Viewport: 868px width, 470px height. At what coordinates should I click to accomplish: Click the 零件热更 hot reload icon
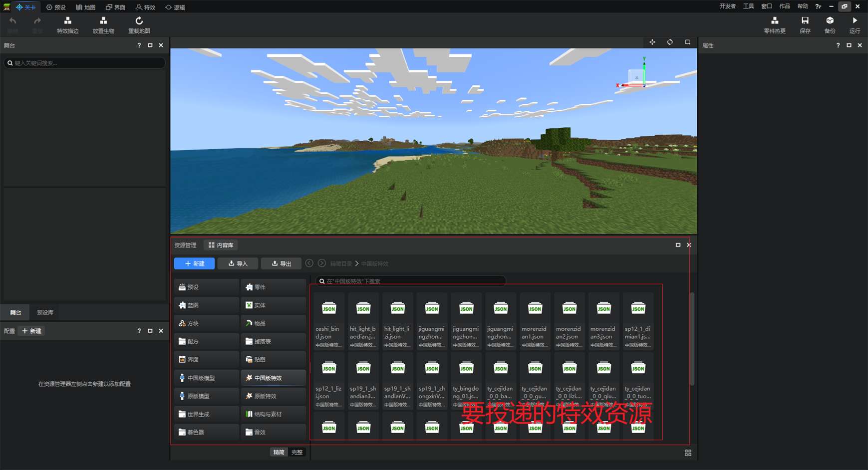click(775, 24)
